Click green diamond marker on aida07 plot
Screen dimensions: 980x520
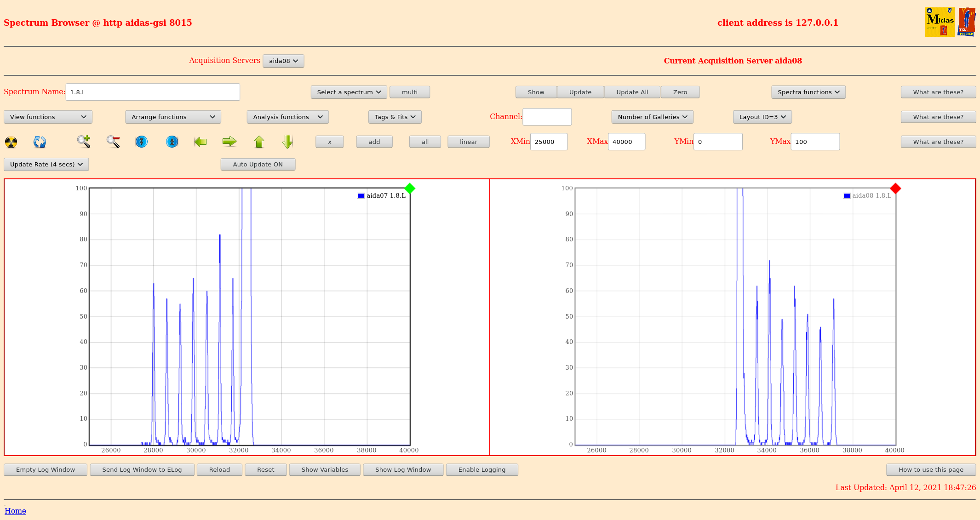pos(410,189)
